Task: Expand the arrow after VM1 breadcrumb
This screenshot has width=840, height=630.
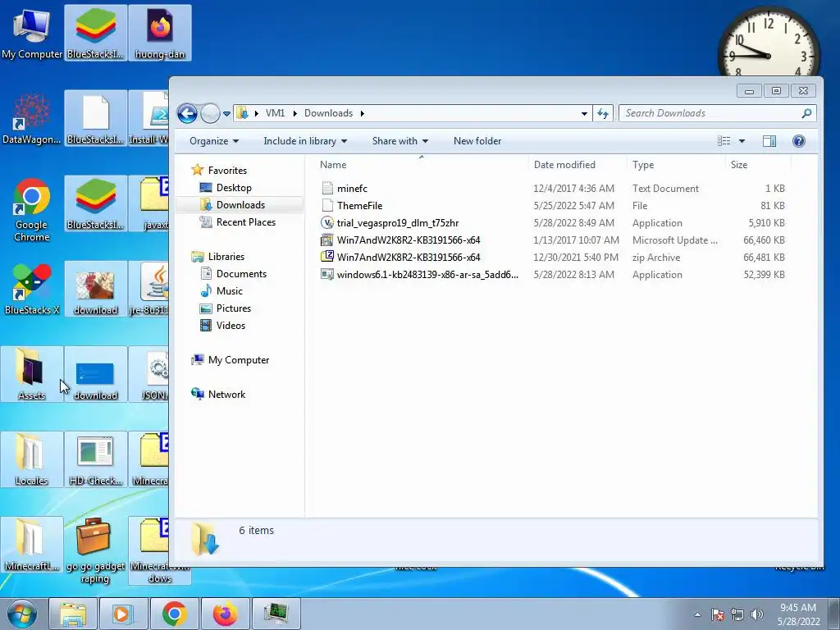Action: (294, 113)
